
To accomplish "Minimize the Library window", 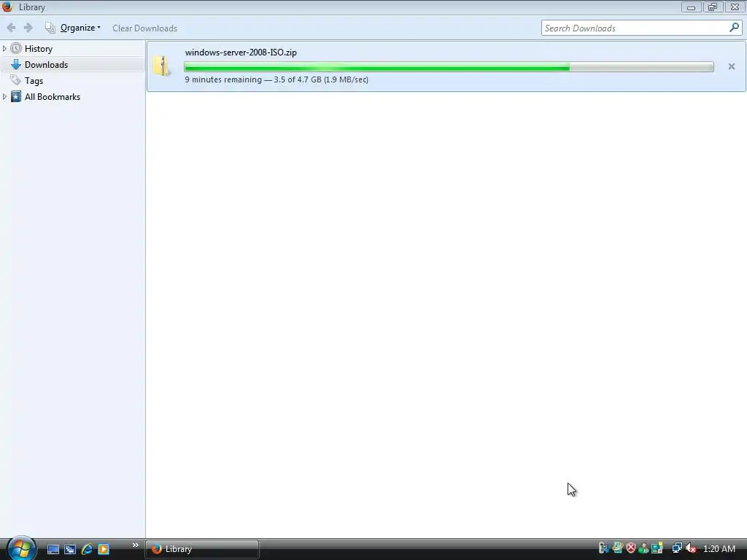I will [691, 7].
